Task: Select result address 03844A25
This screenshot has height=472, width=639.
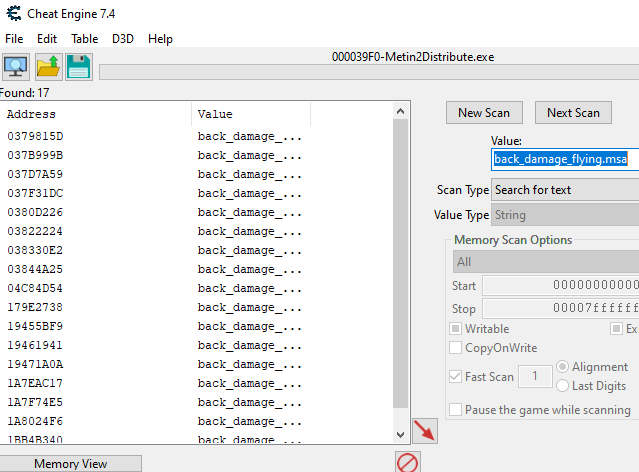Action: [35, 269]
